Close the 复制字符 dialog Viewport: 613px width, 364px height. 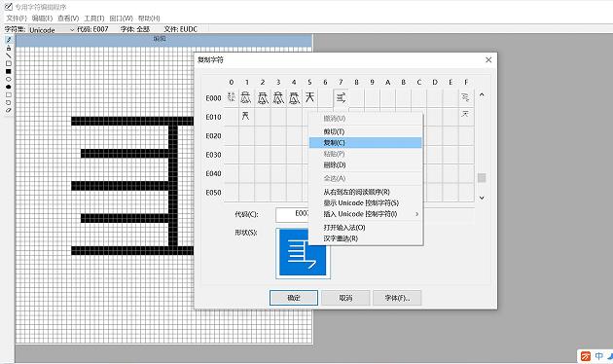pos(488,59)
